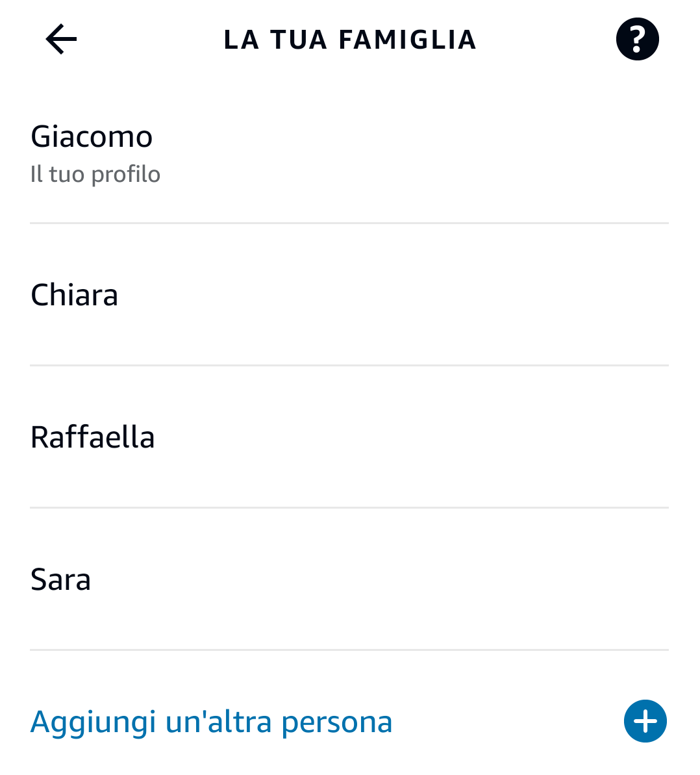Tap the 'Il tuo profilo' subtitle
Image resolution: width=700 pixels, height=775 pixels.
[x=95, y=174]
